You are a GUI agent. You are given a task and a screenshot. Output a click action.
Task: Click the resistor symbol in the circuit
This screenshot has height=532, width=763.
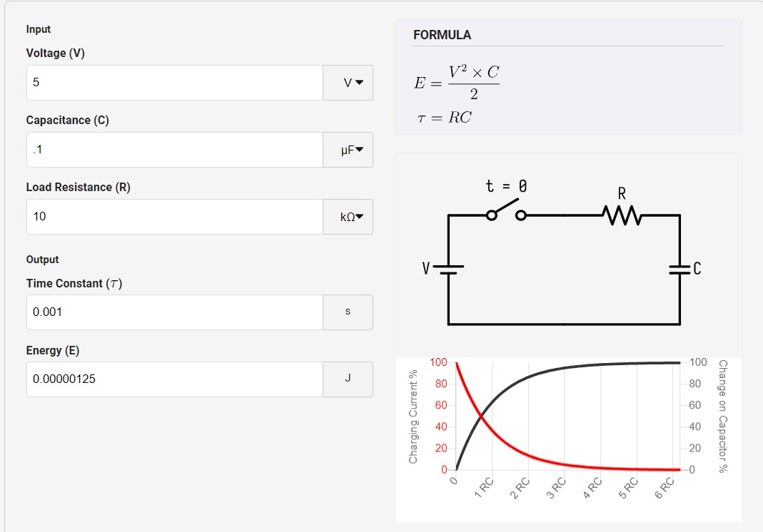point(622,214)
